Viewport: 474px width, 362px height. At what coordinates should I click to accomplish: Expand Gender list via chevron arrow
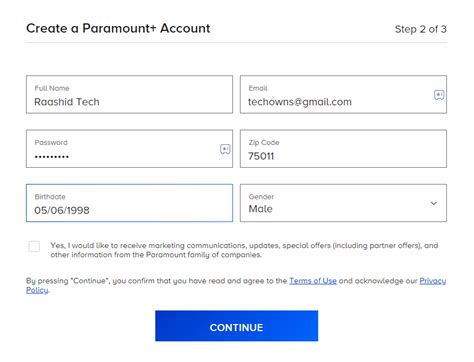point(434,203)
